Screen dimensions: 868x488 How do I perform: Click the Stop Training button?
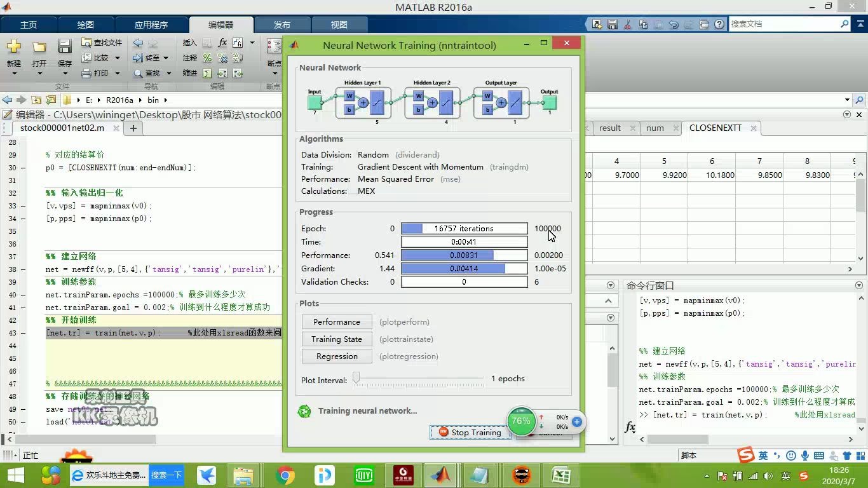point(470,433)
